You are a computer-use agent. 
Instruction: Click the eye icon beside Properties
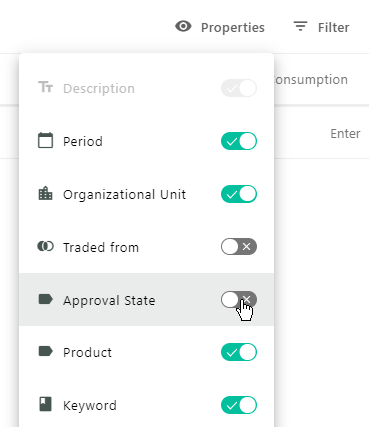pos(183,26)
